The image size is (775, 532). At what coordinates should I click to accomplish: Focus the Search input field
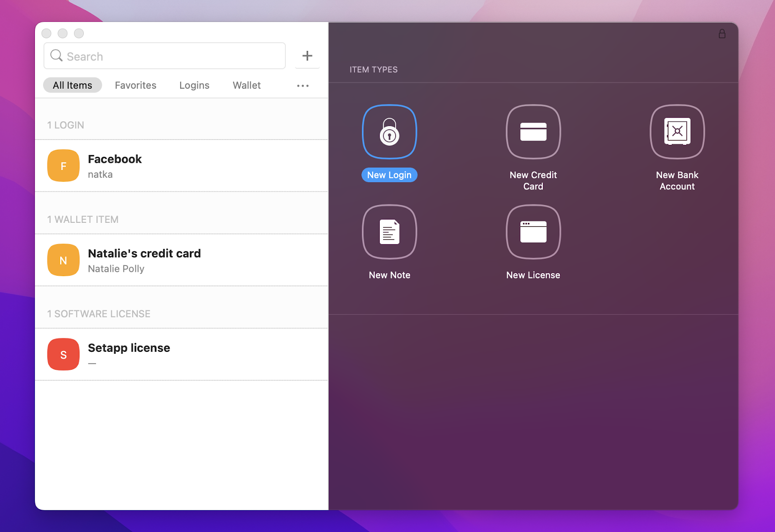[170, 56]
